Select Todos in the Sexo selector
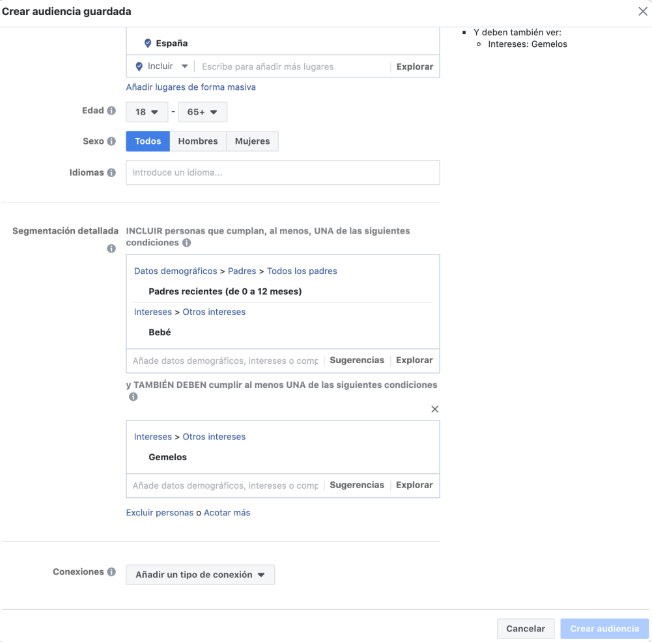The width and height of the screenshot is (652, 642). coord(148,142)
